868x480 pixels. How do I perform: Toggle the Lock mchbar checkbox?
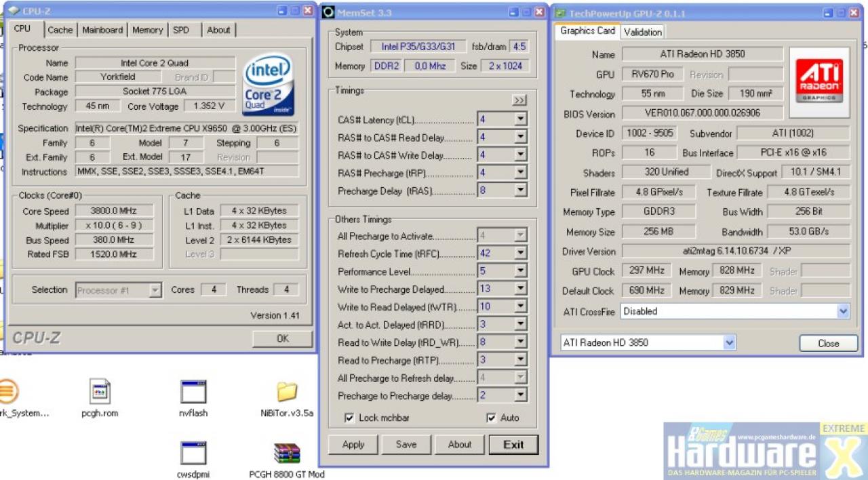pyautogui.click(x=349, y=418)
